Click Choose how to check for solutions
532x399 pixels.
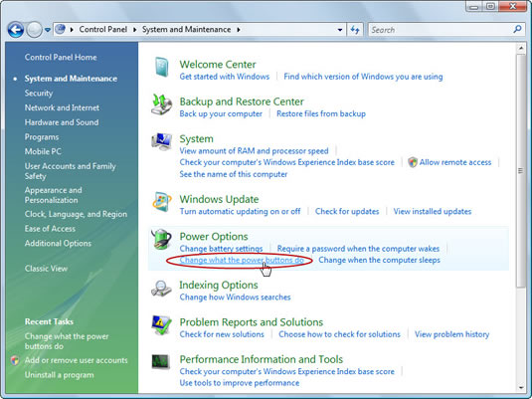point(339,334)
